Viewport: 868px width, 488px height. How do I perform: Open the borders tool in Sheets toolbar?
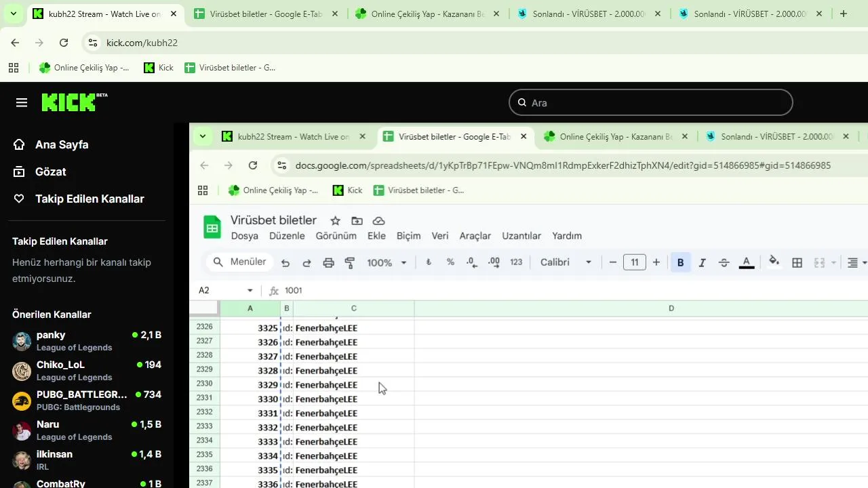point(797,262)
